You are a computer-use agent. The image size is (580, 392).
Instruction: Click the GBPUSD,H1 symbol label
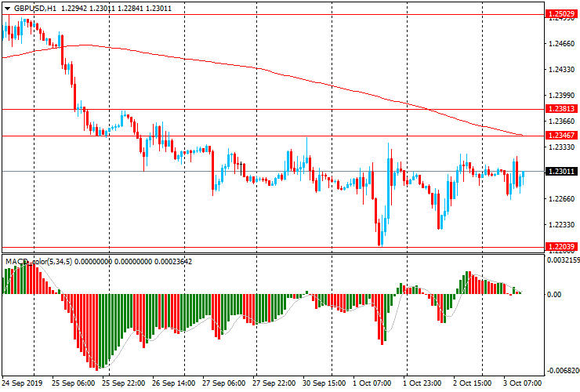click(x=35, y=8)
